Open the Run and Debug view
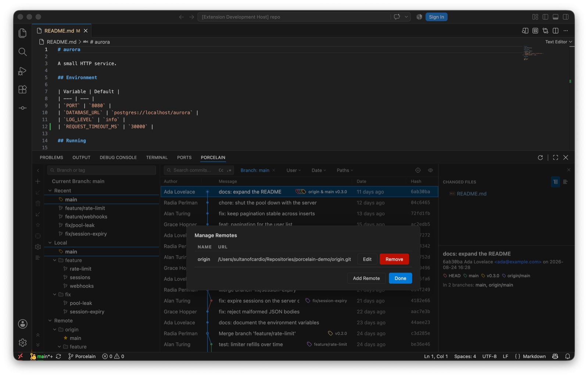The image size is (588, 377). pyautogui.click(x=22, y=71)
